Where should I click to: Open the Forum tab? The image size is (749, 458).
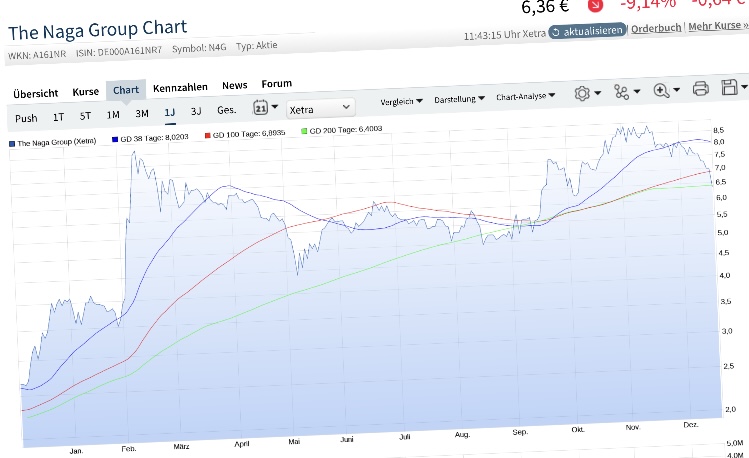click(276, 84)
